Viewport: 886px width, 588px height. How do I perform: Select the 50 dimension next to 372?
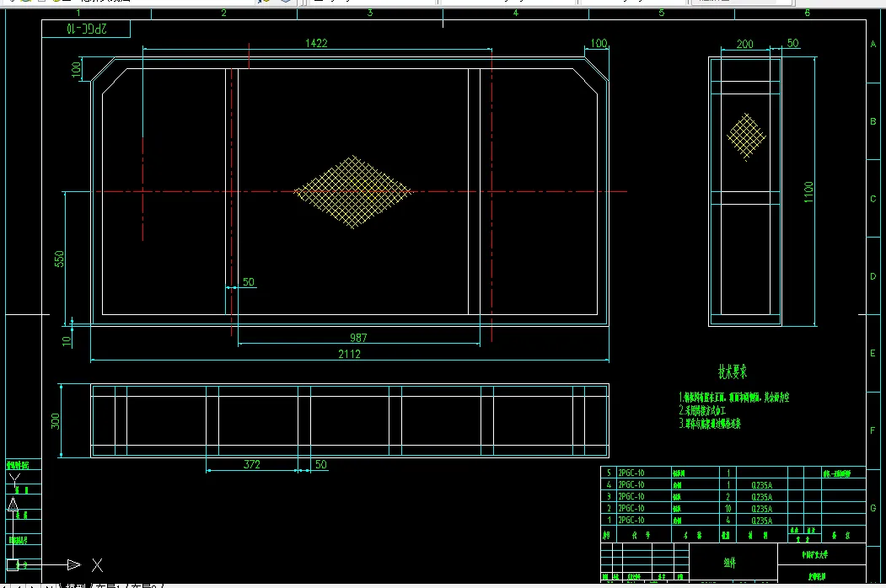click(321, 464)
